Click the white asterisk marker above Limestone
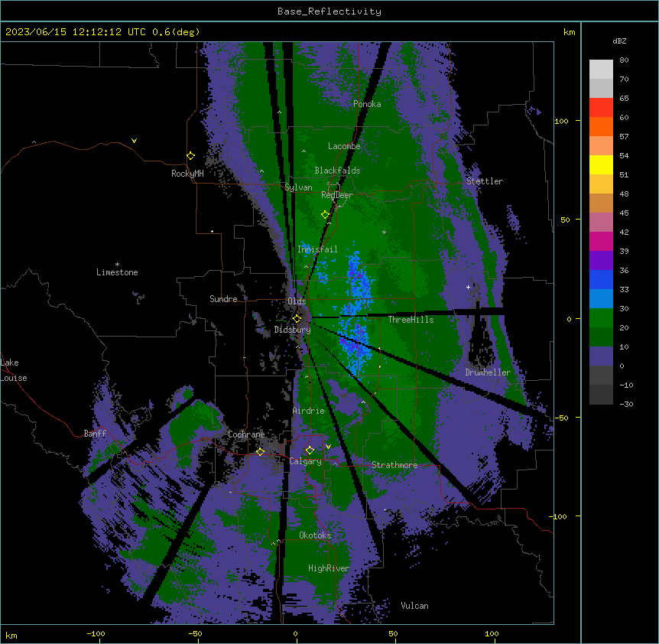 pos(117,265)
